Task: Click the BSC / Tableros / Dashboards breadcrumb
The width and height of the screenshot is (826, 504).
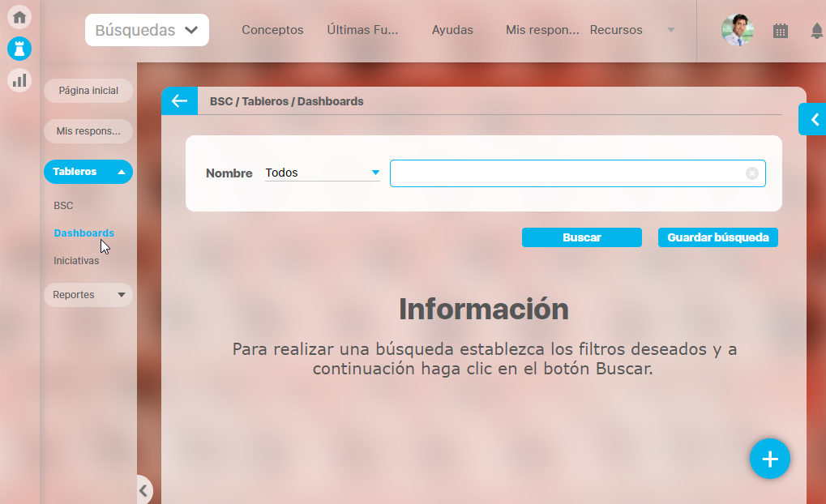Action: 287,101
